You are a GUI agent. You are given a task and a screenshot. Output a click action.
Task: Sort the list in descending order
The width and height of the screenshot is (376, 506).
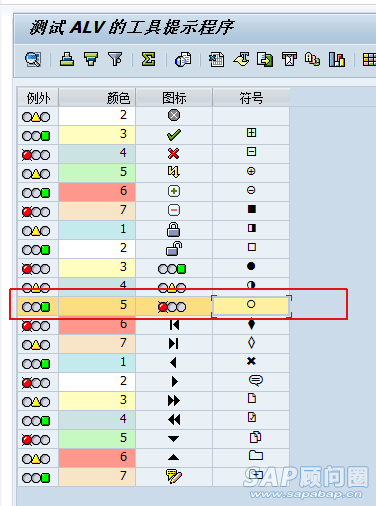pyautogui.click(x=91, y=60)
